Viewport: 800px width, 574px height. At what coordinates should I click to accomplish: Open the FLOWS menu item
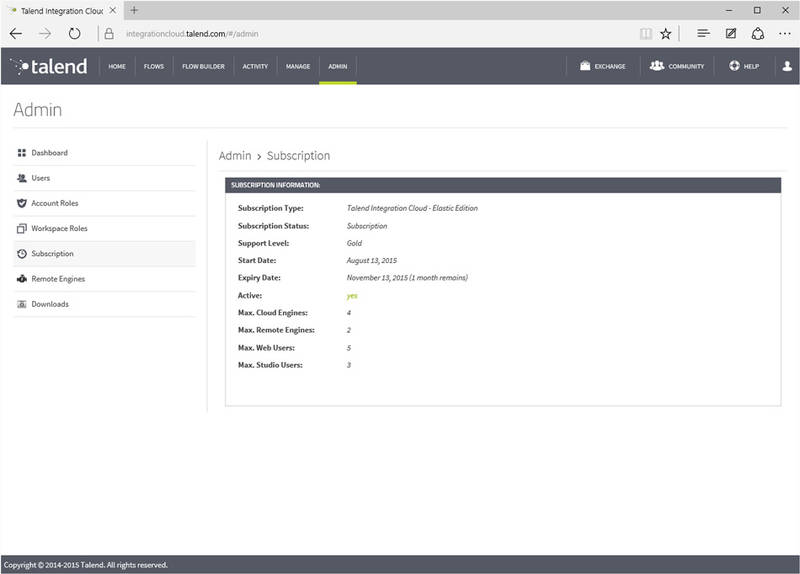154,66
